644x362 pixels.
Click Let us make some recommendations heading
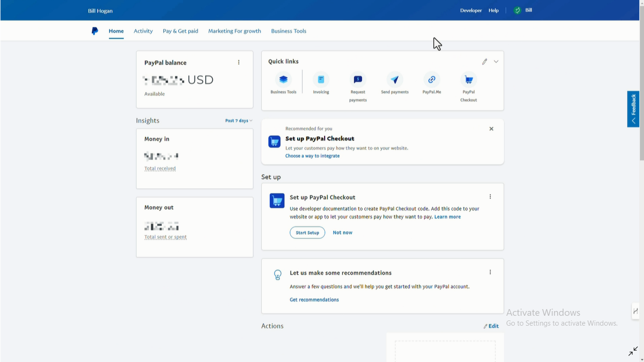coord(341,273)
